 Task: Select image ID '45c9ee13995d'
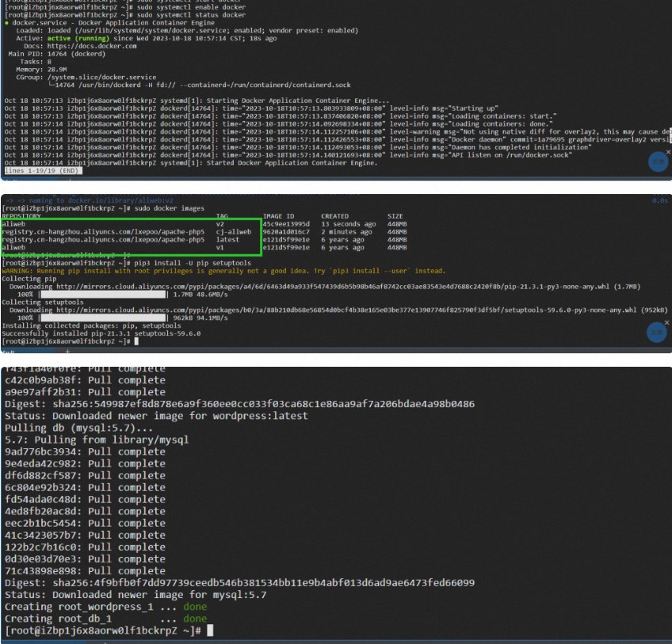pos(286,223)
